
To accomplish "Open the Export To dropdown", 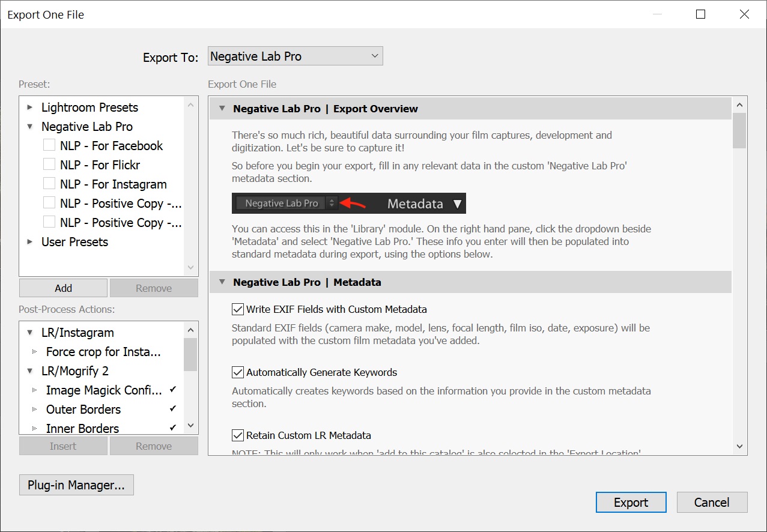I will click(295, 56).
